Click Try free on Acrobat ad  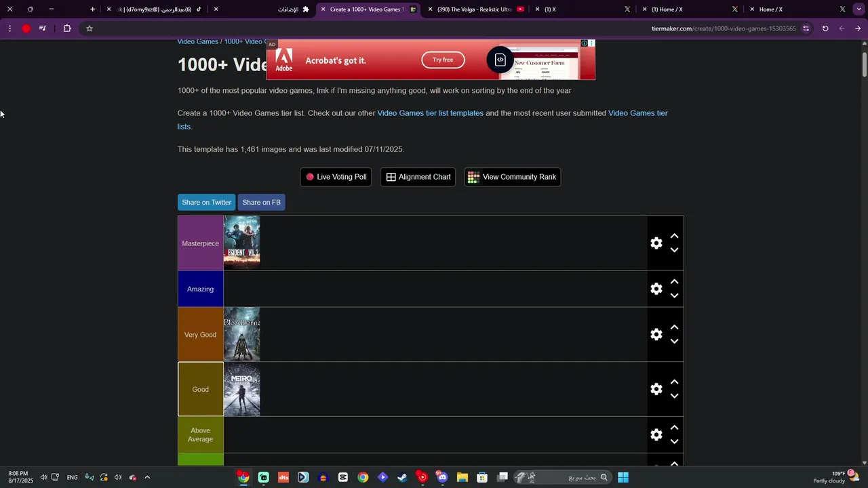[x=443, y=60]
